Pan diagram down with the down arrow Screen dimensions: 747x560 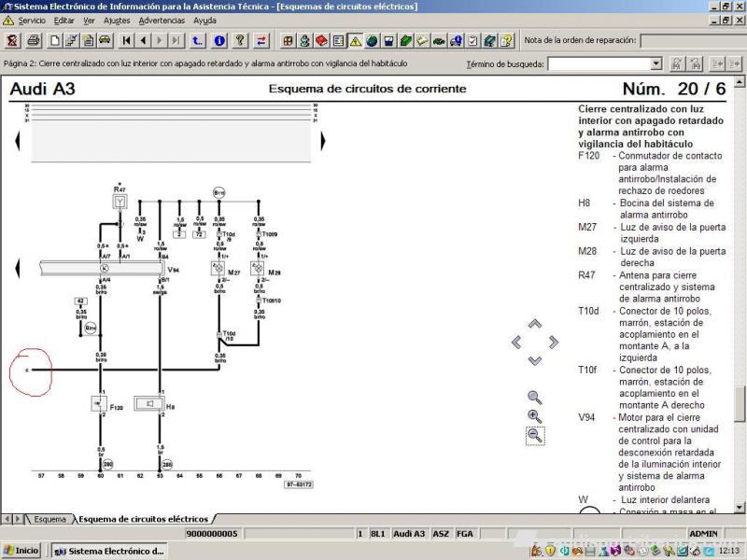(535, 360)
